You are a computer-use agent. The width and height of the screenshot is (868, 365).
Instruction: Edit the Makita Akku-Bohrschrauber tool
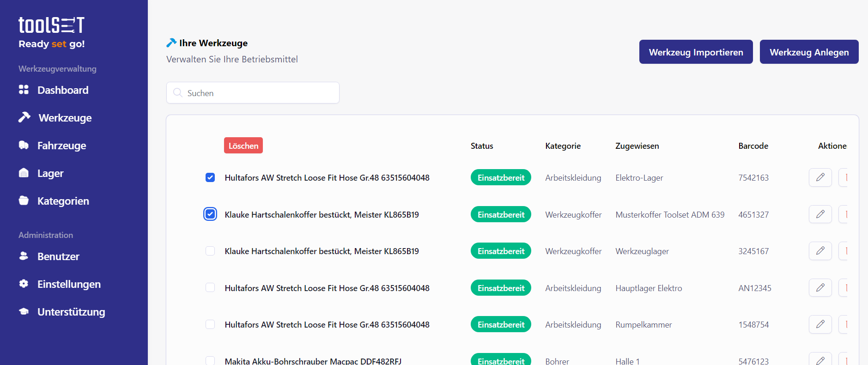820,359
